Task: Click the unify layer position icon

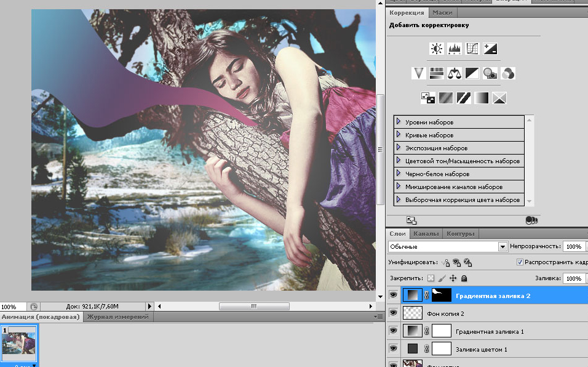Action: [446, 262]
